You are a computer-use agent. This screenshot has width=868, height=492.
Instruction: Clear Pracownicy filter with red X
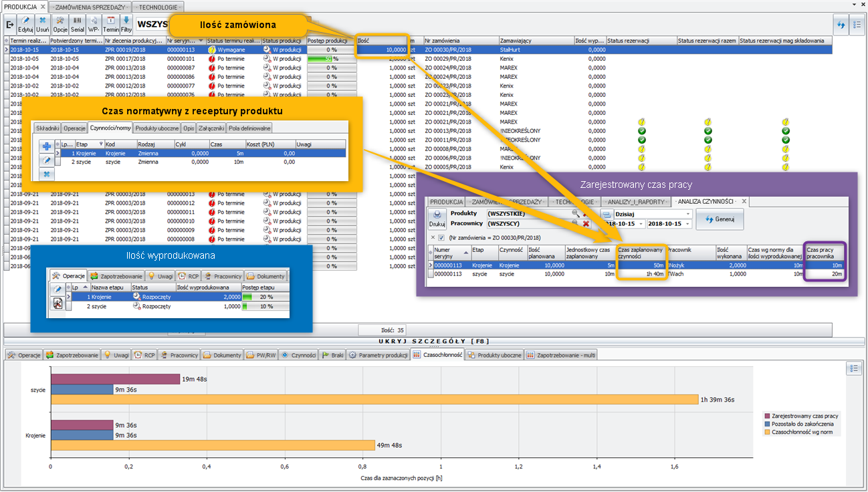click(x=586, y=223)
